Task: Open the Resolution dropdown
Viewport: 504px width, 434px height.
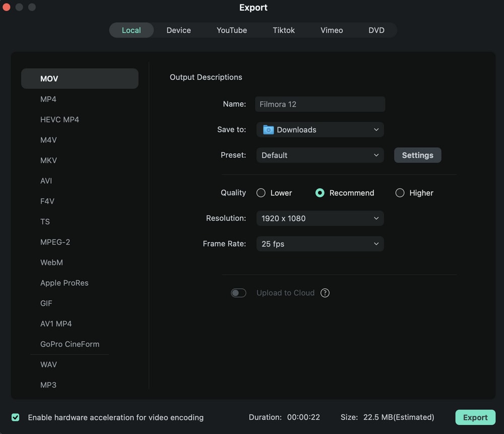Action: coord(320,218)
